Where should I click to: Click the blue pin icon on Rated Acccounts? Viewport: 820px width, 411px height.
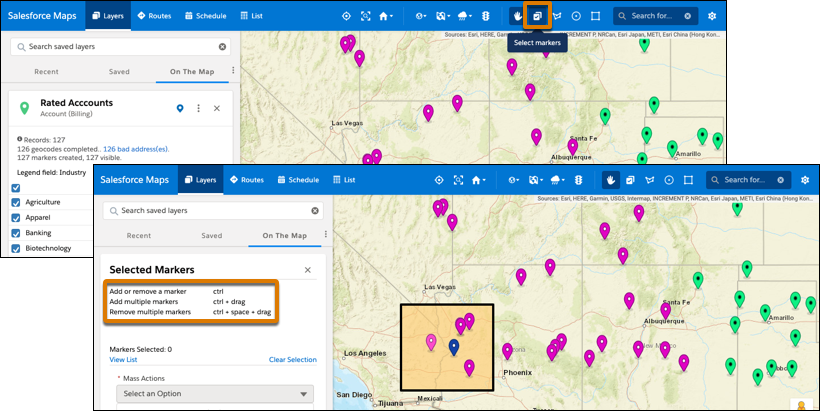(180, 108)
